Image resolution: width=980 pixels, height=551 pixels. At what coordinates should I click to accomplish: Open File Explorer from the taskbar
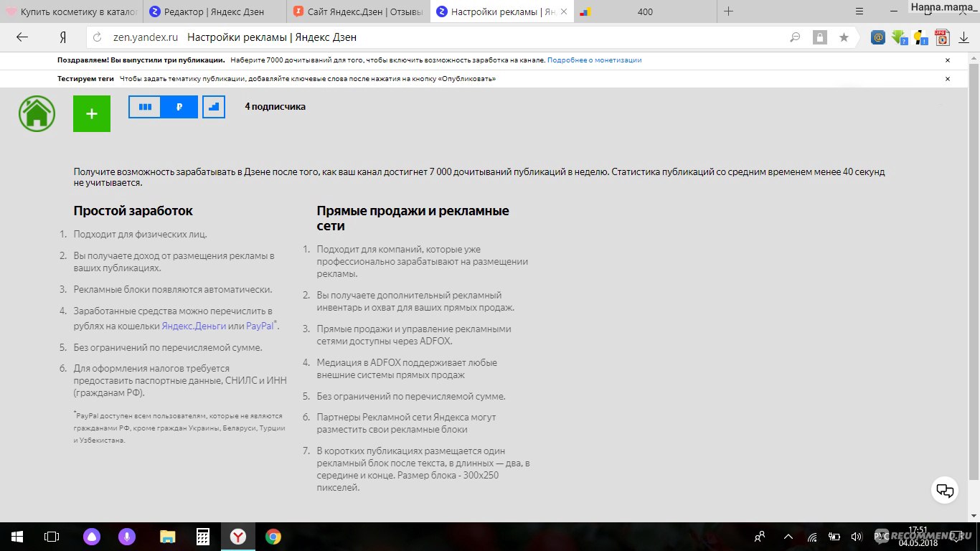tap(167, 537)
